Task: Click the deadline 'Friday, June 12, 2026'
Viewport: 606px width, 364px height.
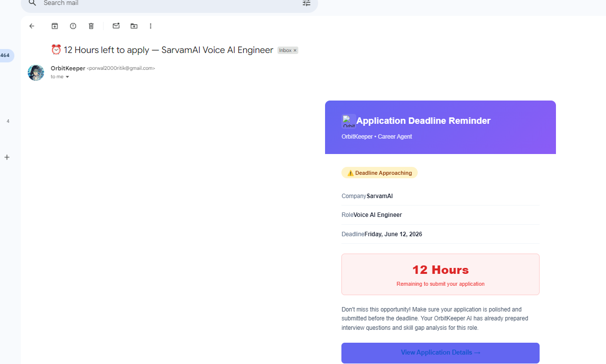Action: coord(393,234)
